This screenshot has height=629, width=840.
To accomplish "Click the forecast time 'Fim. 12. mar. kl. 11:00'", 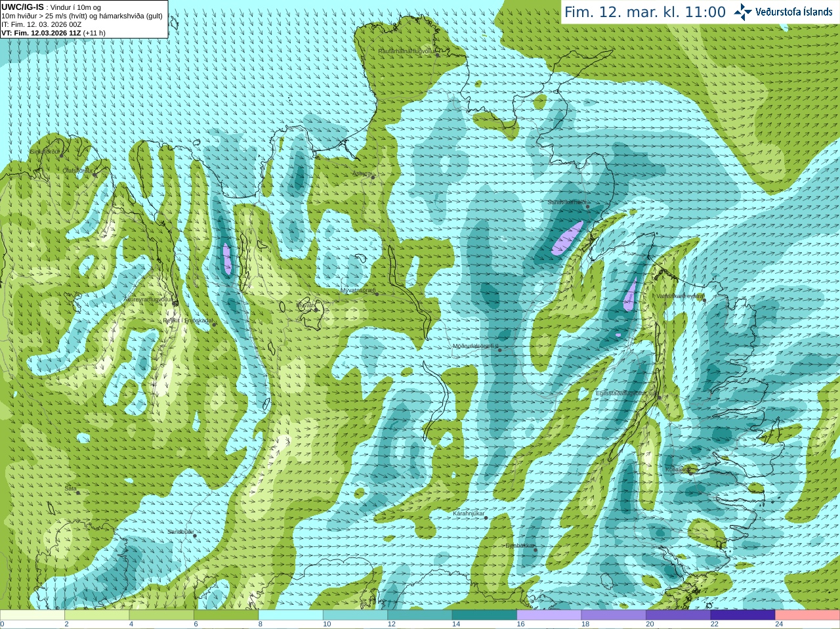I will pyautogui.click(x=645, y=12).
